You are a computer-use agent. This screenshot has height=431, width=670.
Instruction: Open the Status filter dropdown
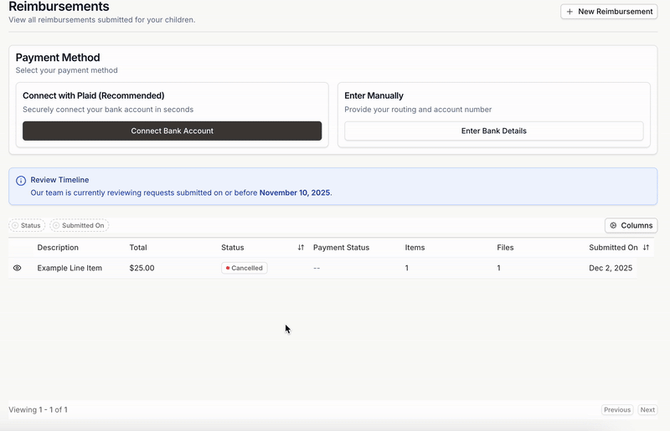(29, 226)
